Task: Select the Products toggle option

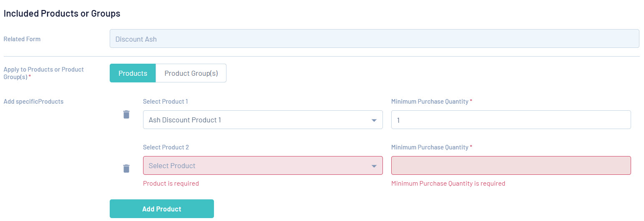Action: pyautogui.click(x=133, y=73)
